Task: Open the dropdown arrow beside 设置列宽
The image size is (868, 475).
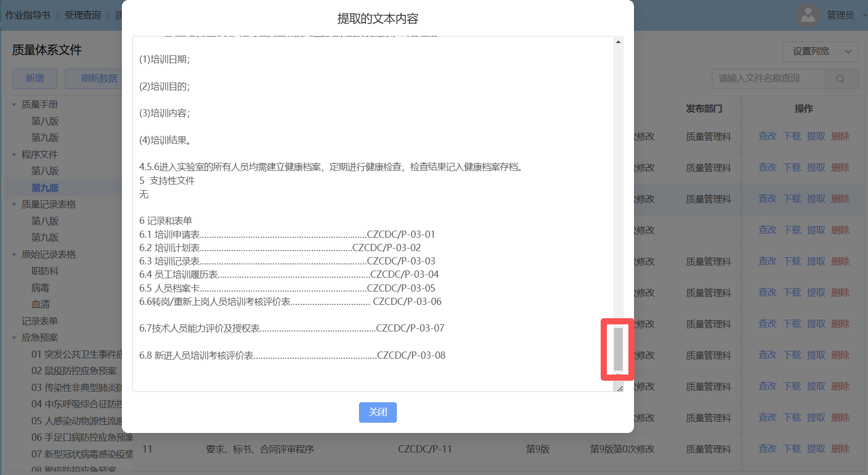Action: 848,51
